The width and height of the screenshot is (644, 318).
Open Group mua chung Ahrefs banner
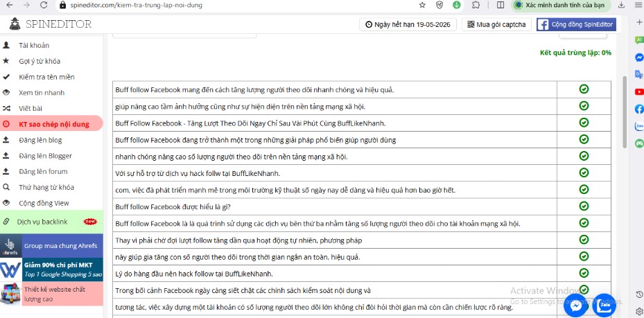[x=51, y=246]
